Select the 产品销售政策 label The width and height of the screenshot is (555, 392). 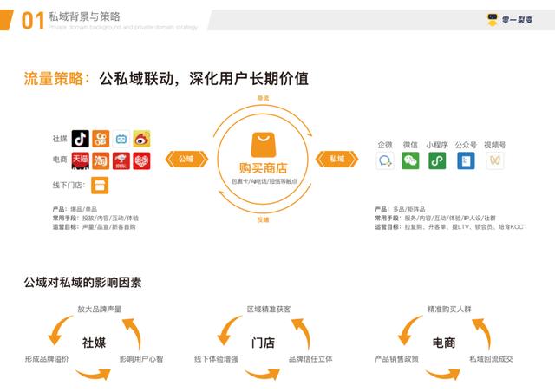[396, 359]
